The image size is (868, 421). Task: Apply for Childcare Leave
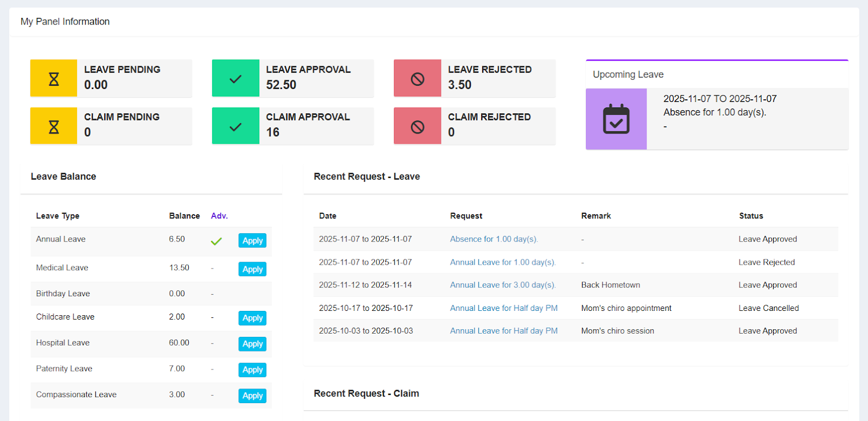[x=252, y=318]
